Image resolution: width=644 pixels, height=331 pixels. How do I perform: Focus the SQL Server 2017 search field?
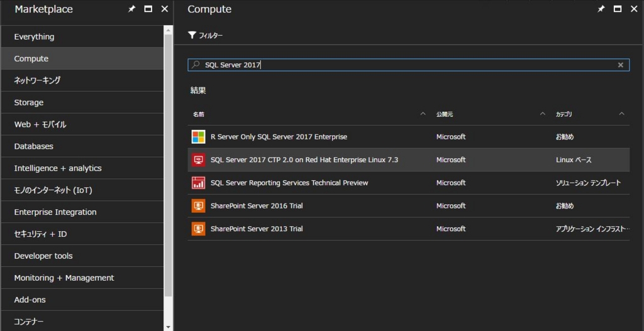408,65
